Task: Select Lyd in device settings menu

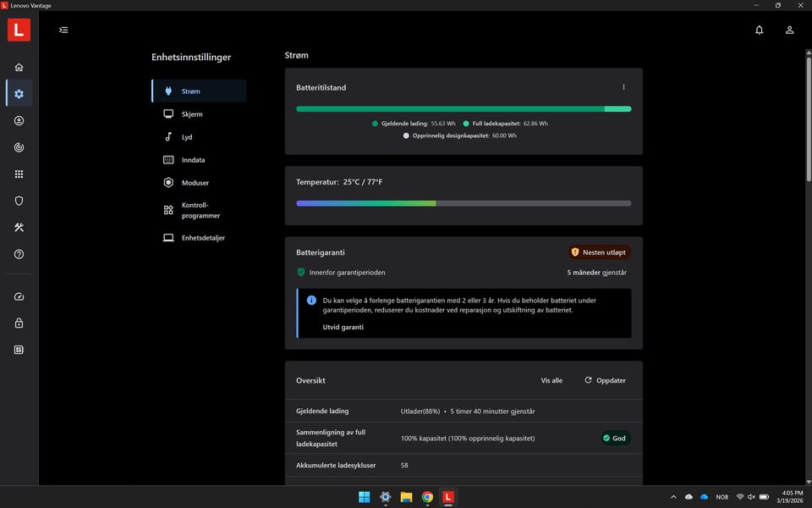Action: pos(187,137)
